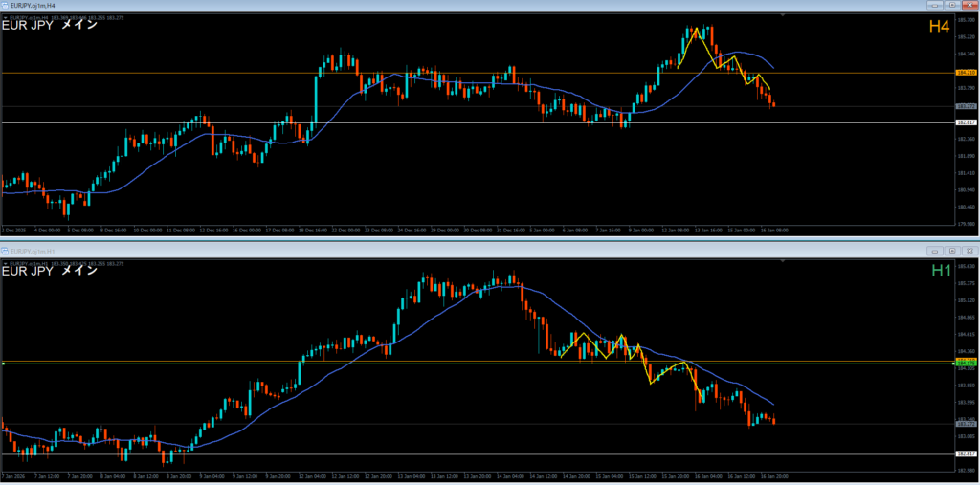Click the H4 chart window title bar icon
This screenshot has width=980, height=485.
pyautogui.click(x=5, y=5)
